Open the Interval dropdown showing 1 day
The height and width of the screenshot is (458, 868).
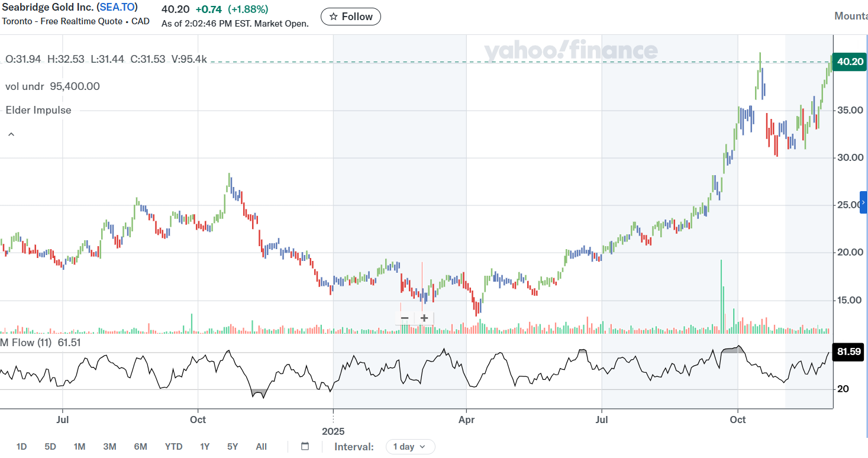(x=410, y=446)
